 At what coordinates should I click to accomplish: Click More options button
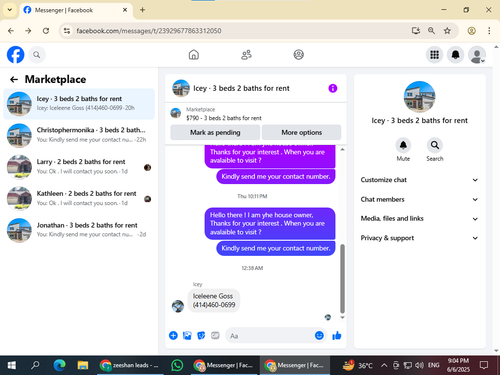tap(302, 132)
